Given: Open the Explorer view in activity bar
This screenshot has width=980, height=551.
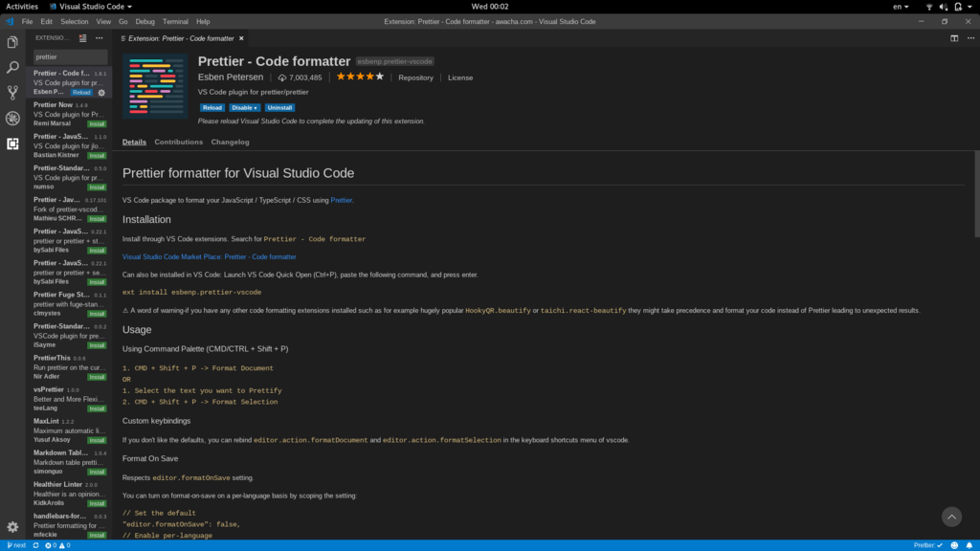Looking at the screenshot, I should (x=12, y=42).
